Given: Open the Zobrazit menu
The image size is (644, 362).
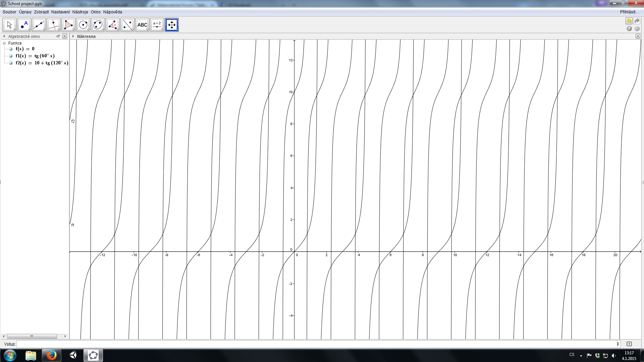Looking at the screenshot, I should coord(41,12).
